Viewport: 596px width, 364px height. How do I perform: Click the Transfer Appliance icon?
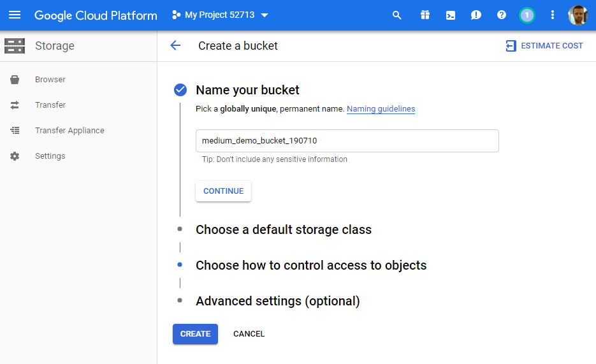click(x=15, y=130)
